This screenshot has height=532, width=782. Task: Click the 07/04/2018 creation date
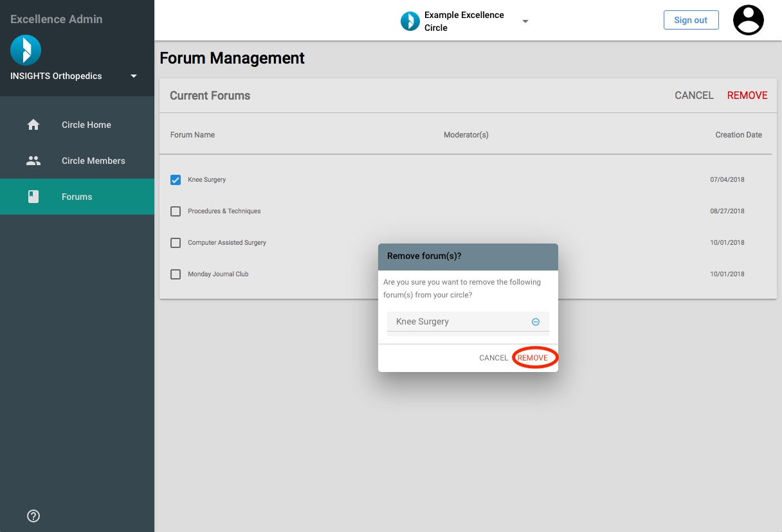[727, 180]
